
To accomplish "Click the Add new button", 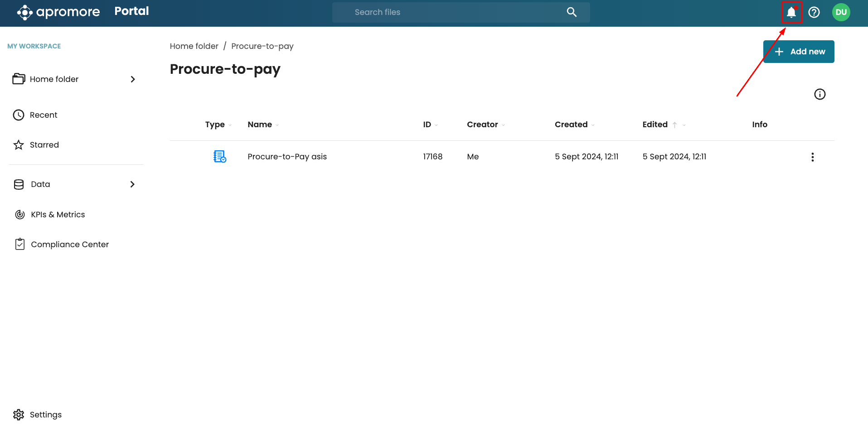I will point(799,52).
